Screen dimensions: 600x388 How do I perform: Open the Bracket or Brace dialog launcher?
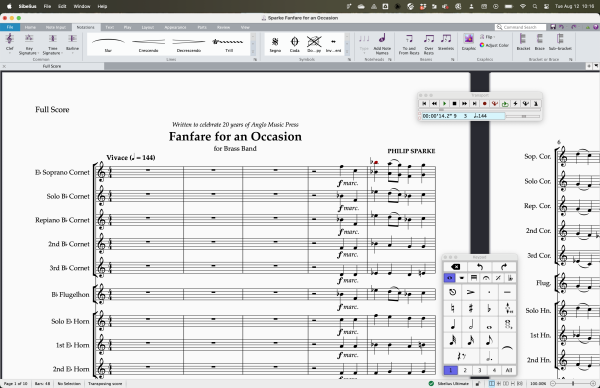[x=571, y=60]
